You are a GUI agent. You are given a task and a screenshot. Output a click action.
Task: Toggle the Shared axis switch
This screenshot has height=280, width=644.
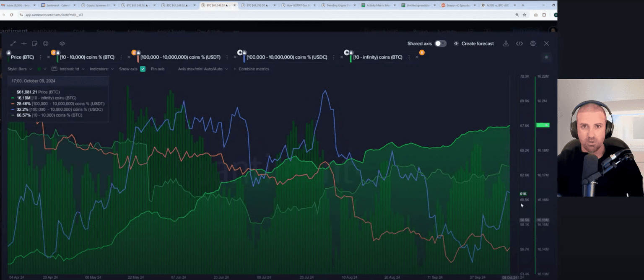440,44
